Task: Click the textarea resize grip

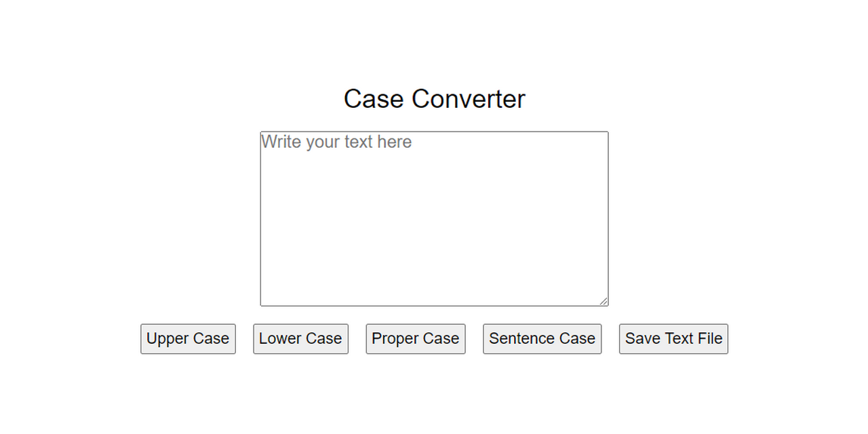Action: click(604, 300)
